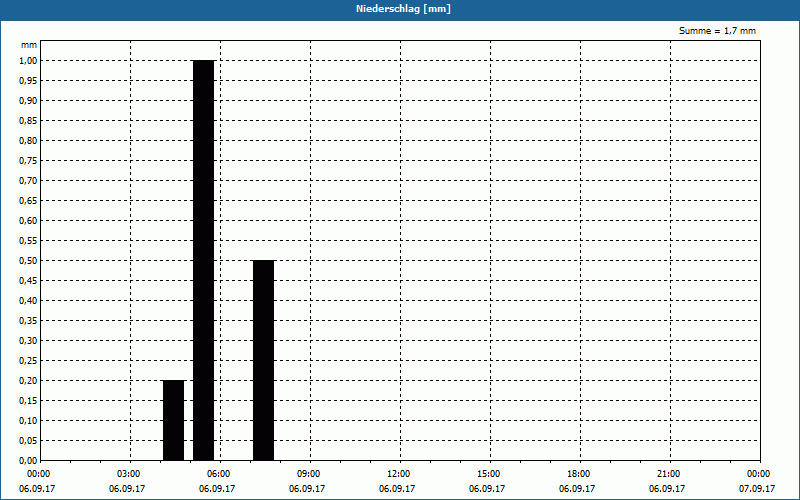Click the y-axis label 0,65
This screenshot has height=500, width=800.
tap(28, 201)
